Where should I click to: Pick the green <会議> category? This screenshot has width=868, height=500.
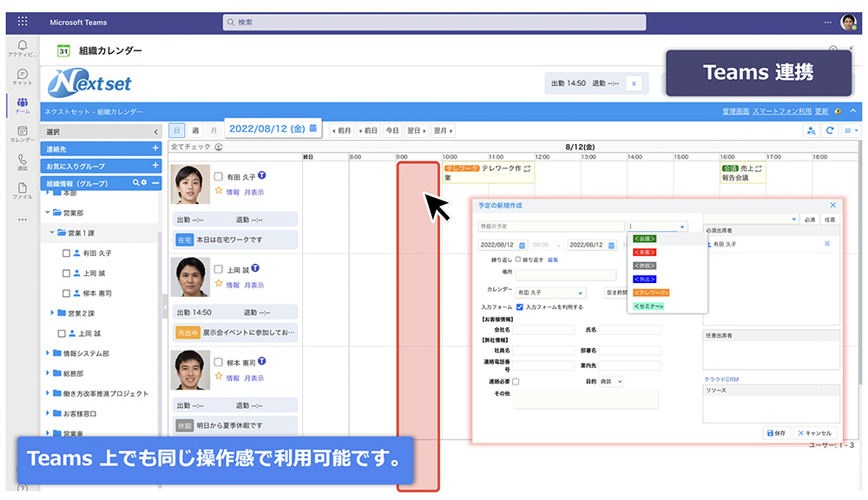[x=644, y=239]
